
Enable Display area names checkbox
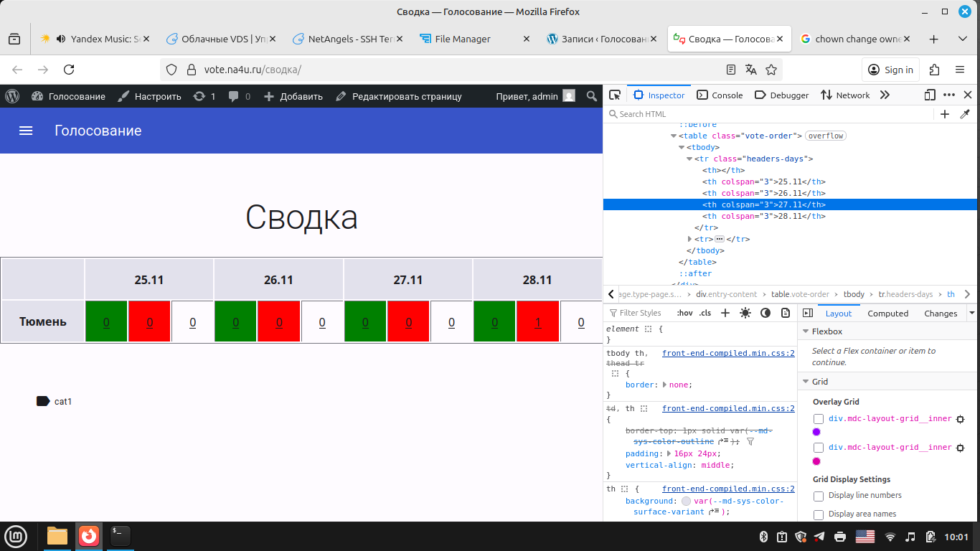(819, 514)
